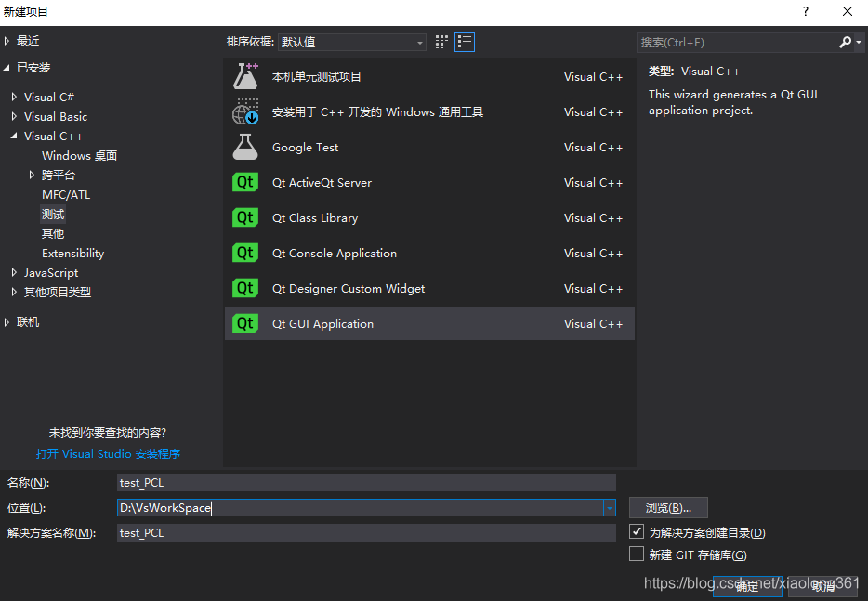The width and height of the screenshot is (868, 601).
Task: Click the Google Test flask icon
Action: click(x=245, y=147)
